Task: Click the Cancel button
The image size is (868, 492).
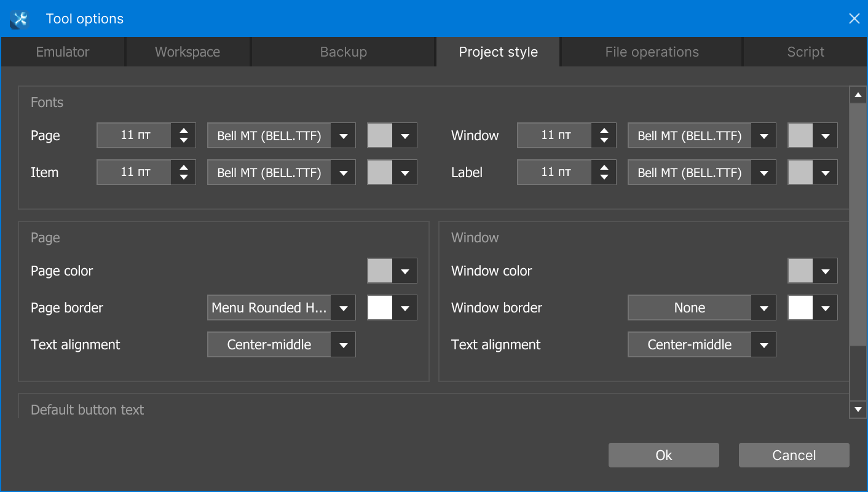Action: pyautogui.click(x=794, y=455)
